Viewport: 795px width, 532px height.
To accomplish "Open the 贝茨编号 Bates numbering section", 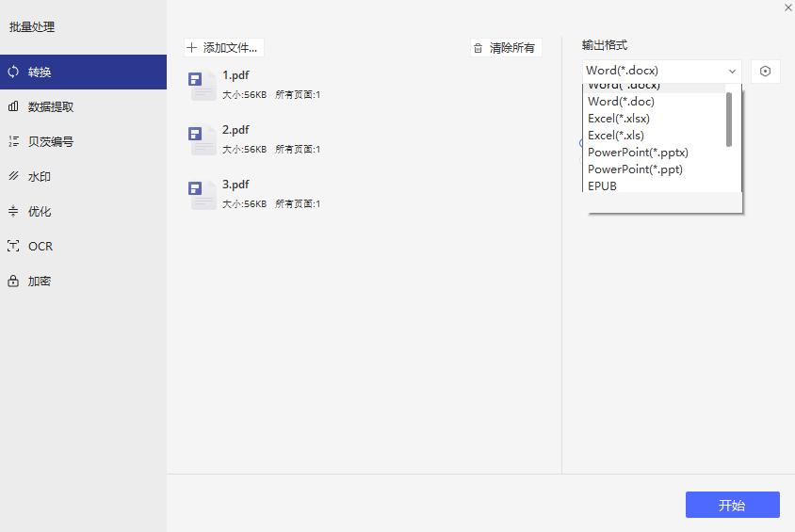I will point(83,141).
